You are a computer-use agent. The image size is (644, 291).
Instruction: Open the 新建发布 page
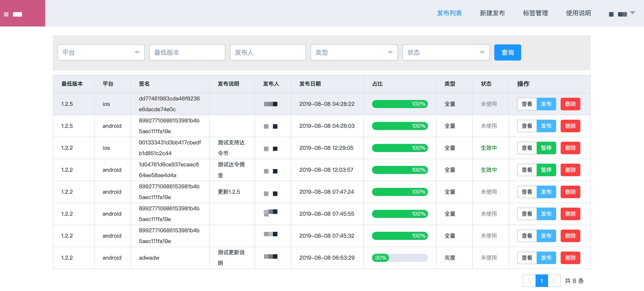(492, 13)
